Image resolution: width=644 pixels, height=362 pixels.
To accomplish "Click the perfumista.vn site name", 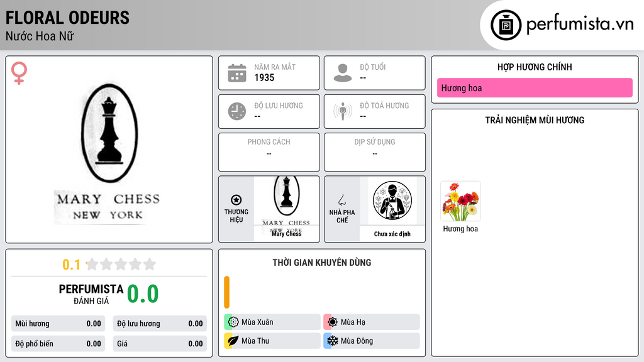I will 580,25.
